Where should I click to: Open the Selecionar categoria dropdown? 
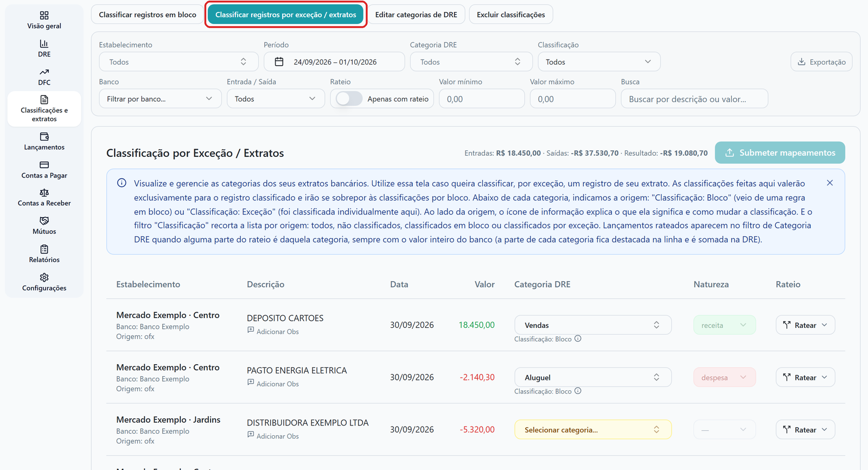[x=593, y=430]
